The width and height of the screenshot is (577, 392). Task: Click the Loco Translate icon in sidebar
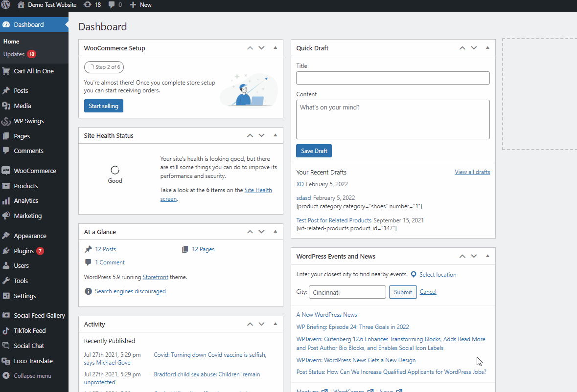point(6,361)
